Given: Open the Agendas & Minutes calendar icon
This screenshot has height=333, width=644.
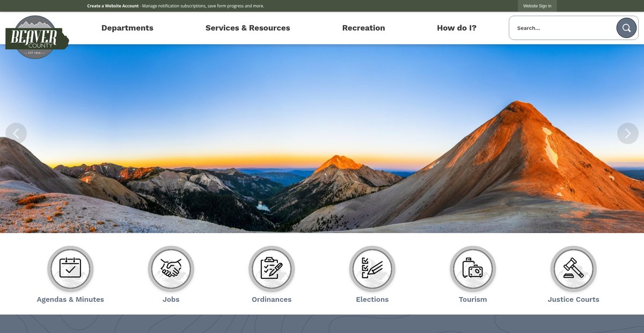Looking at the screenshot, I should pos(70,269).
